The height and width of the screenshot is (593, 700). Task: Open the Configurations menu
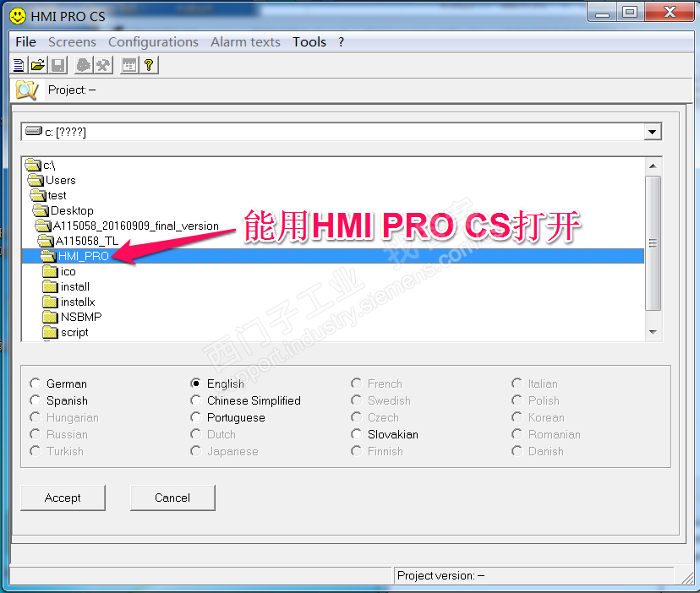(x=153, y=42)
